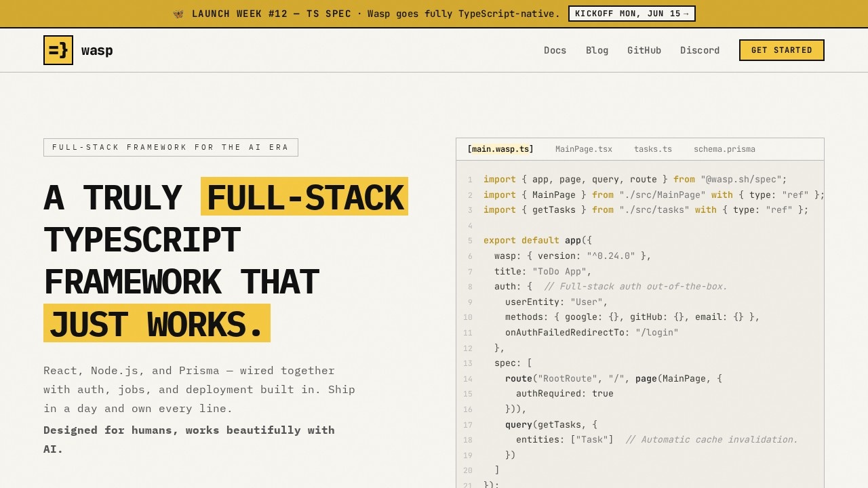Click code line 'onAuthFailedRedirectTo: "/login"'
The width and height of the screenshot is (868, 488).
(x=592, y=333)
